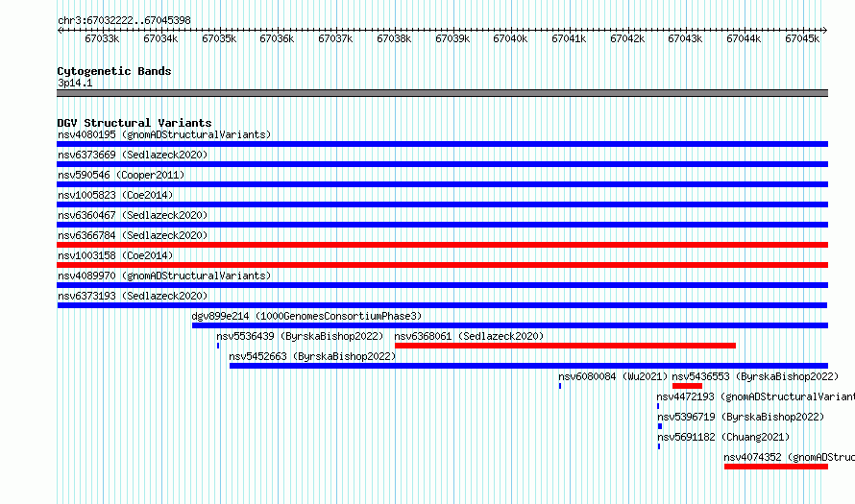This screenshot has width=855, height=504.
Task: Click the 67042k ruler tick label
Action: (x=627, y=38)
